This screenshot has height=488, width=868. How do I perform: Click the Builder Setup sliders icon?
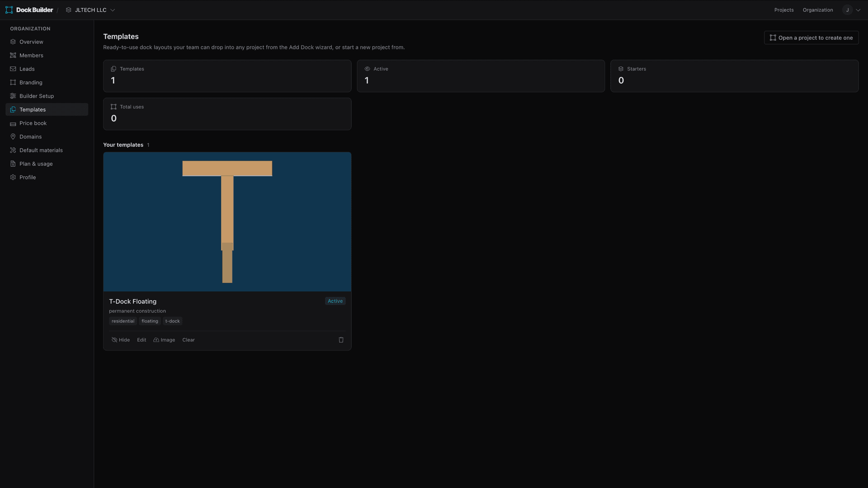point(13,96)
